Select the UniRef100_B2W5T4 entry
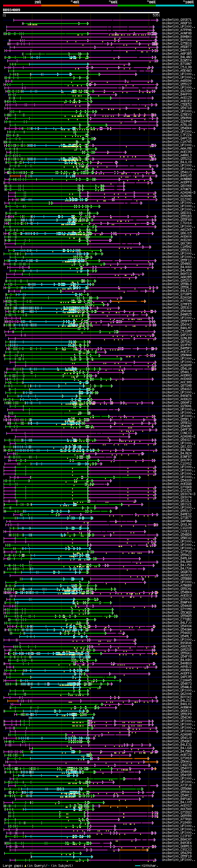This screenshot has height=868, width=197. coord(177,60)
